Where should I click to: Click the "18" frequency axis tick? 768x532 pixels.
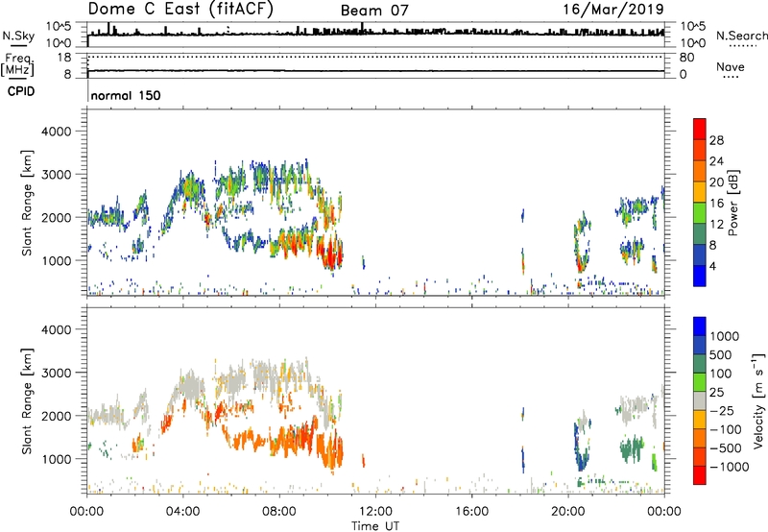point(64,58)
